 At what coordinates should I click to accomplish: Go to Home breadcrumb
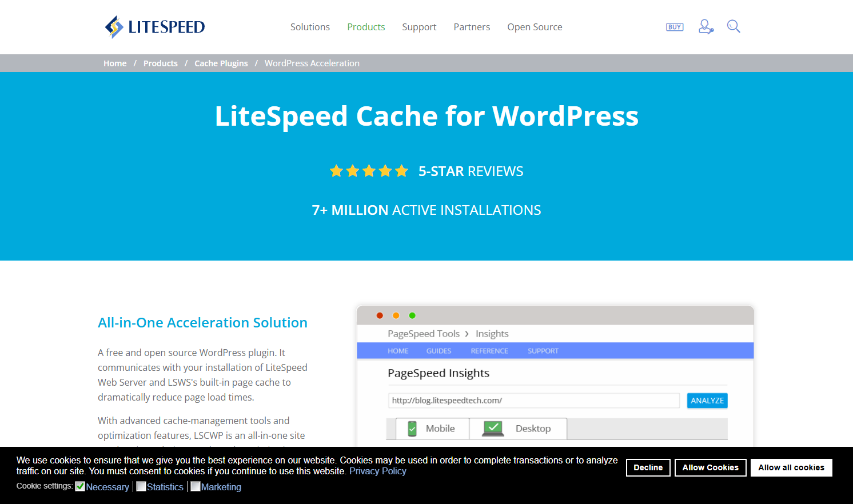pos(115,63)
